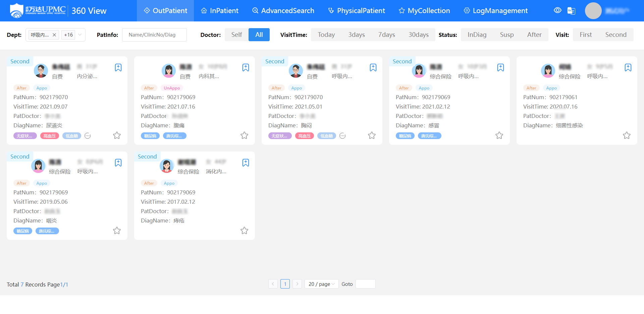Click the bookmark icon on 细菌性感染 card
Image resolution: width=644 pixels, height=314 pixels.
click(x=628, y=67)
